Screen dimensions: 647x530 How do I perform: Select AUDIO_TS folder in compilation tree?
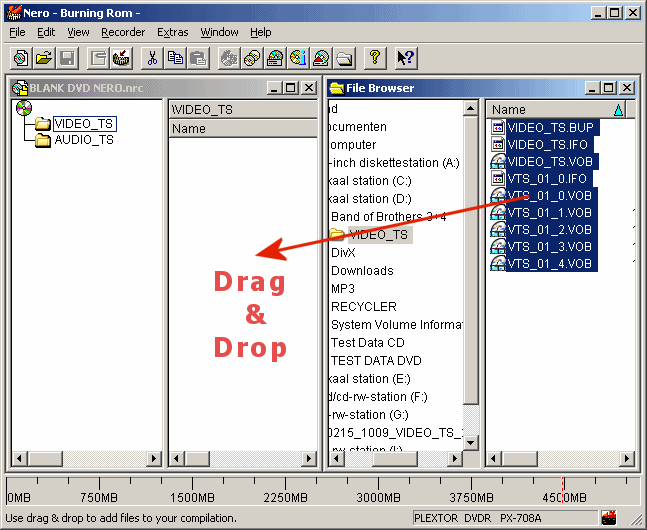[84, 140]
